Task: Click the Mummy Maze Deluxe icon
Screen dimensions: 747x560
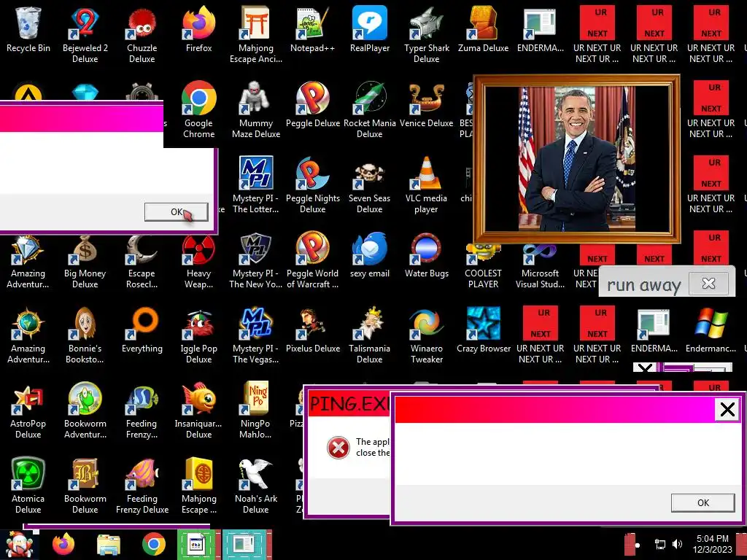Action: (256, 111)
